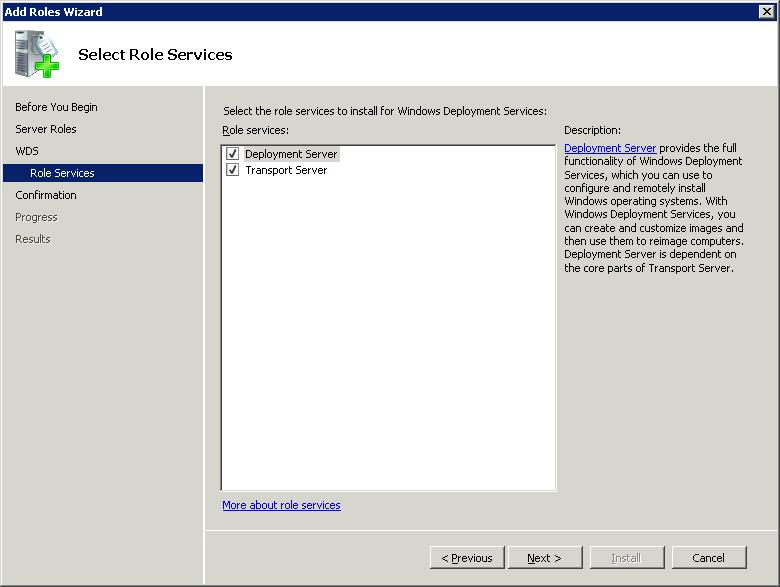Go to Confirmation step

pos(46,195)
